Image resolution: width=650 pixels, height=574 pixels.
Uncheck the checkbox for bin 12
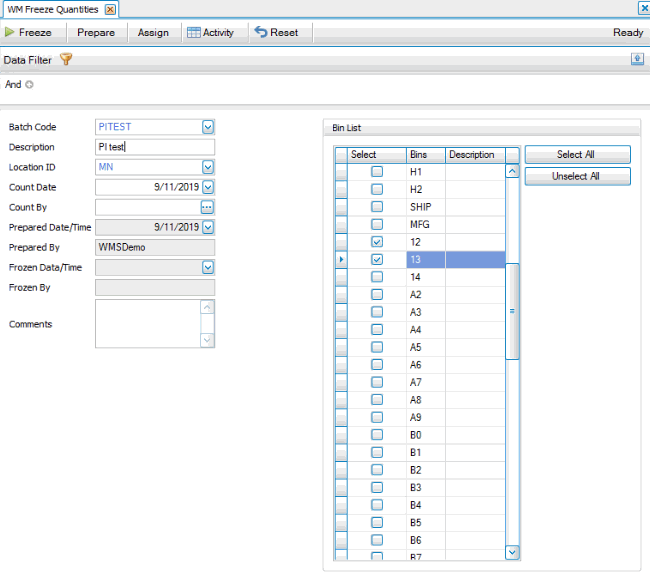(x=377, y=242)
